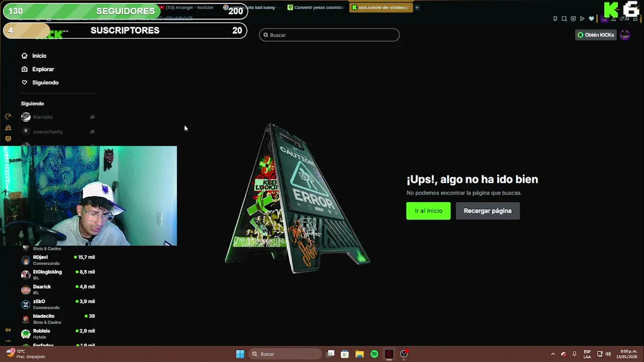Open Robleis' live channel

point(58,333)
